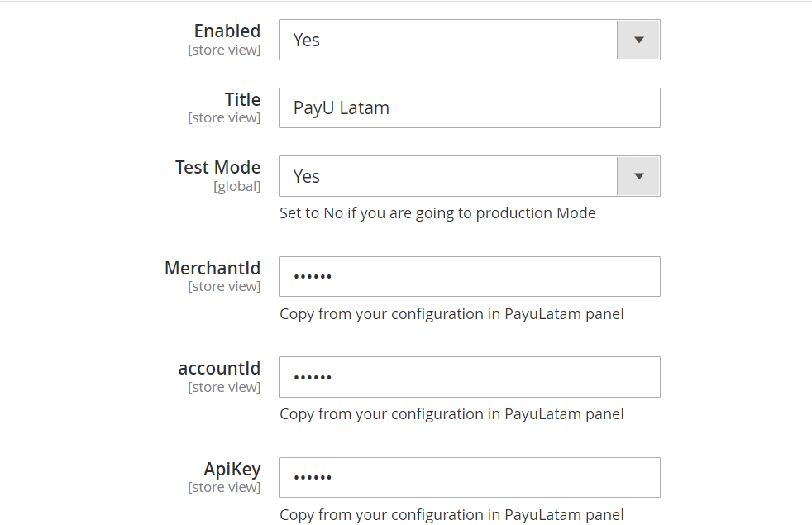
Task: Click the production Mode hint text
Action: (x=437, y=213)
